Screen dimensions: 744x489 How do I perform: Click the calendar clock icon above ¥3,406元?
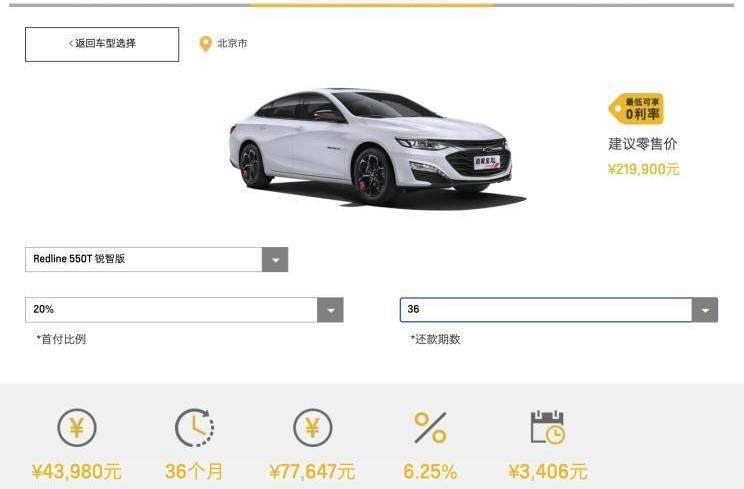pos(548,427)
